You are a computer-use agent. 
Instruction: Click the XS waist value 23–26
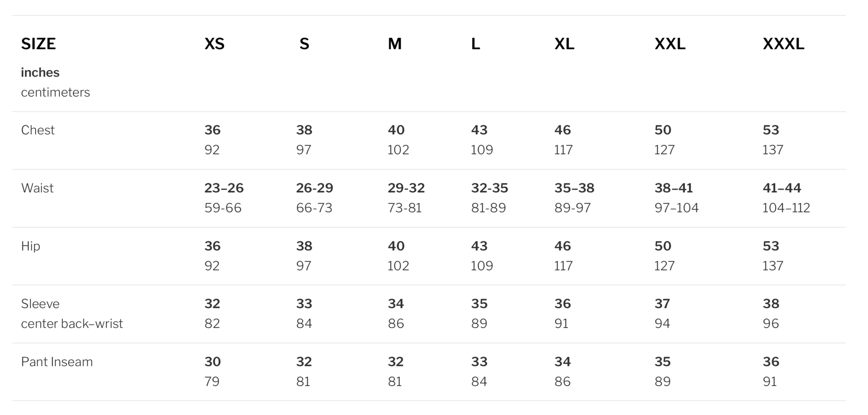click(224, 188)
